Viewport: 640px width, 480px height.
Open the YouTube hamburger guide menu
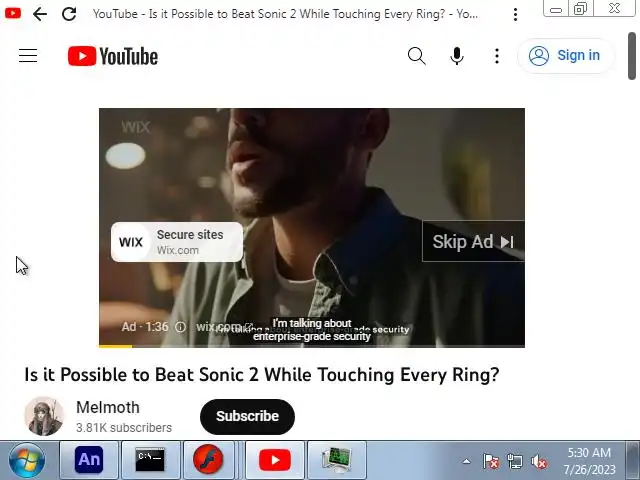(28, 56)
